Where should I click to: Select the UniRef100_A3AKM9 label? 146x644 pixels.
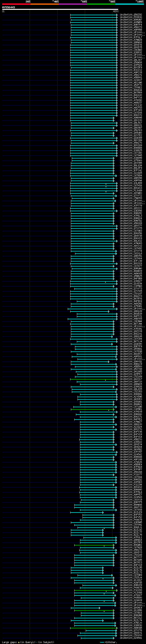tap(131, 158)
